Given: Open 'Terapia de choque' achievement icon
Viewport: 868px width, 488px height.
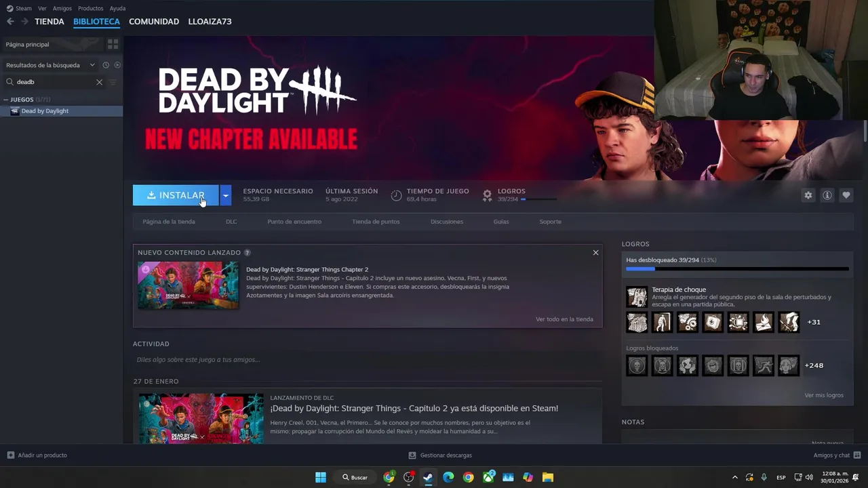Looking at the screenshot, I should click(637, 297).
